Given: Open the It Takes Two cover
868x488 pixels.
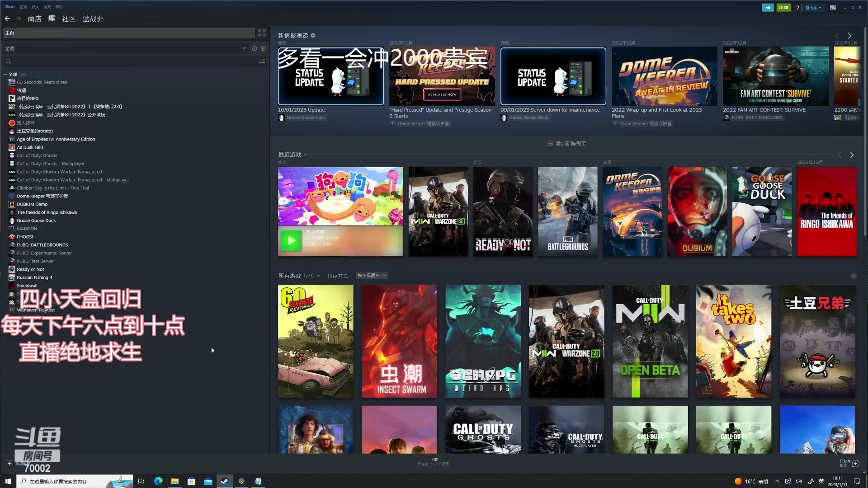Looking at the screenshot, I should click(734, 341).
